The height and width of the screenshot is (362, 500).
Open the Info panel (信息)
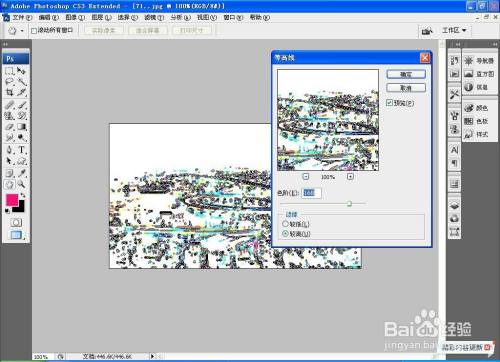coord(476,87)
